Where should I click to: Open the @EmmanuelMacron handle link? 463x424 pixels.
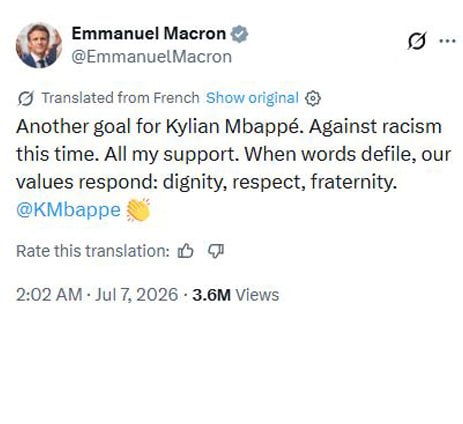[152, 57]
